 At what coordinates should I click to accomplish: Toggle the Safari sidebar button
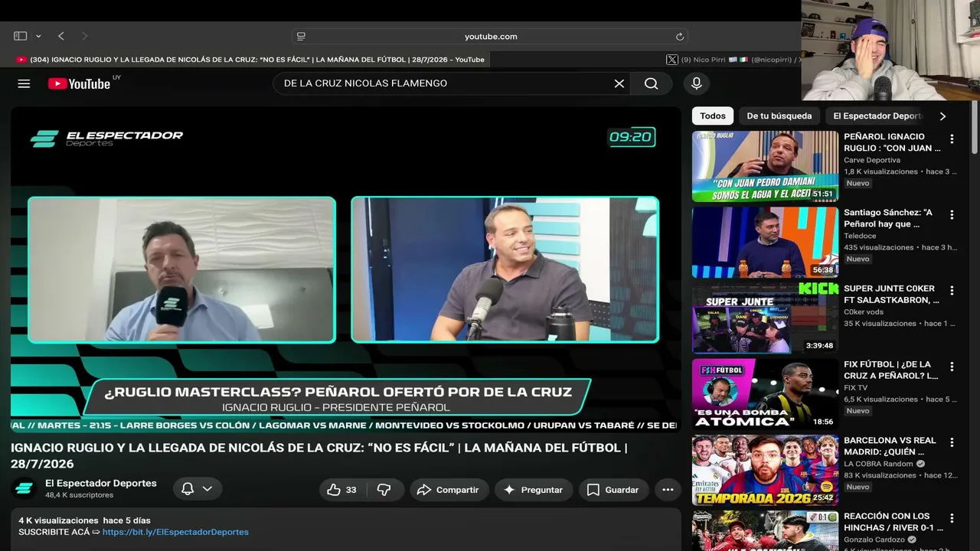(x=21, y=36)
